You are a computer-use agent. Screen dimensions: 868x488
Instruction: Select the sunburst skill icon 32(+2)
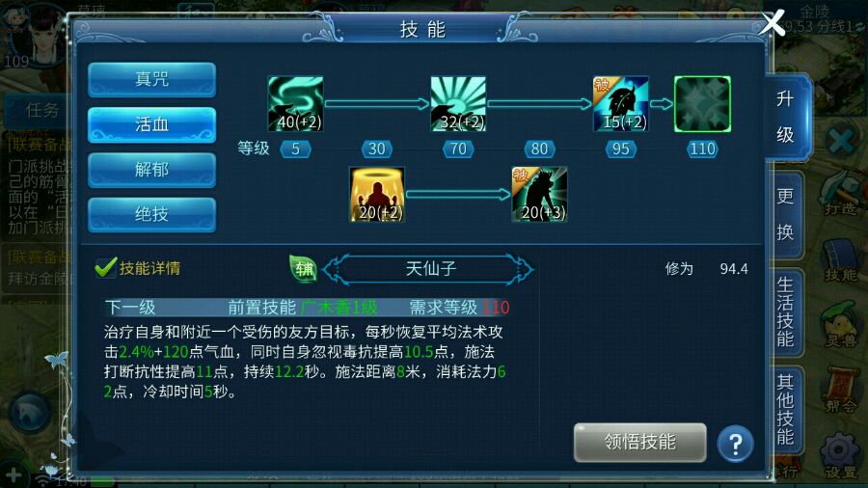coord(458,104)
